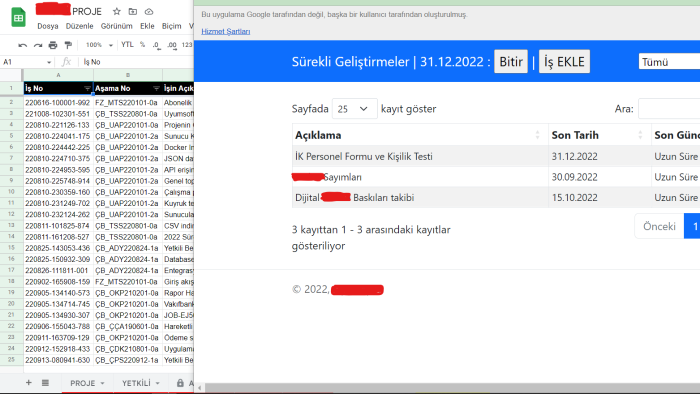Click the redo arrow in toolbar

click(x=38, y=45)
